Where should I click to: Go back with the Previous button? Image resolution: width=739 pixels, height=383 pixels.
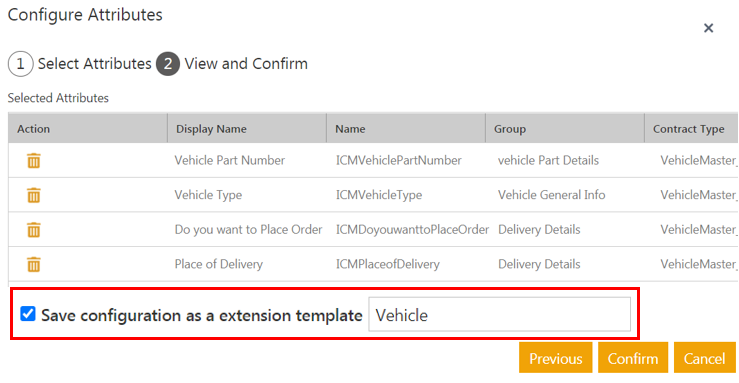tap(556, 358)
